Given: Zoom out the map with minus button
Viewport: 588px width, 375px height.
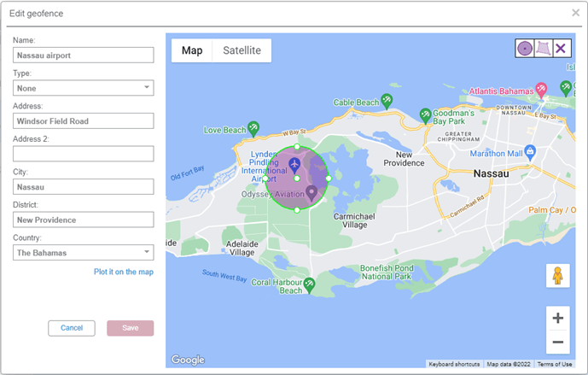Looking at the screenshot, I should (x=557, y=343).
